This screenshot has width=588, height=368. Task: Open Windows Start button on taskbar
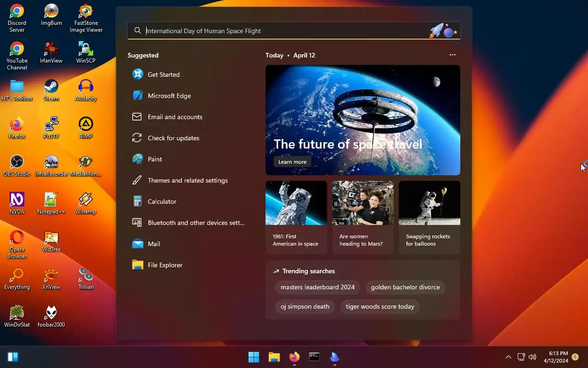(x=254, y=357)
